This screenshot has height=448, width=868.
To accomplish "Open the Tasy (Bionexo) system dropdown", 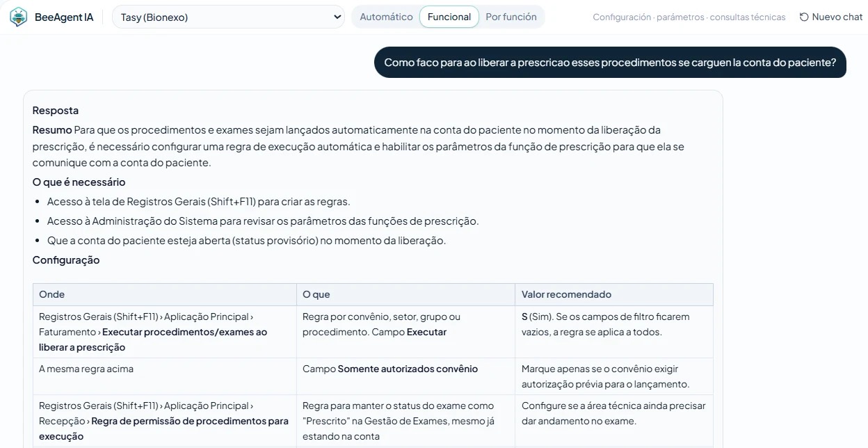I will coord(228,17).
